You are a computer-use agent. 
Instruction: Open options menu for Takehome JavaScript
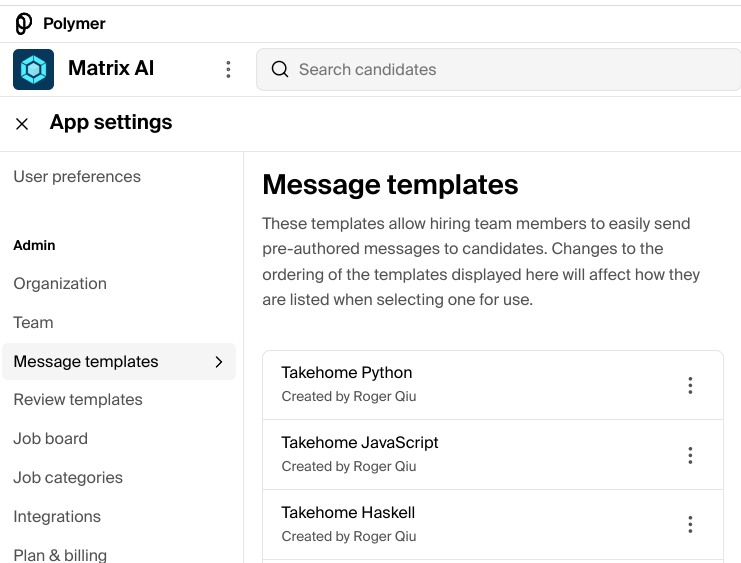point(690,455)
